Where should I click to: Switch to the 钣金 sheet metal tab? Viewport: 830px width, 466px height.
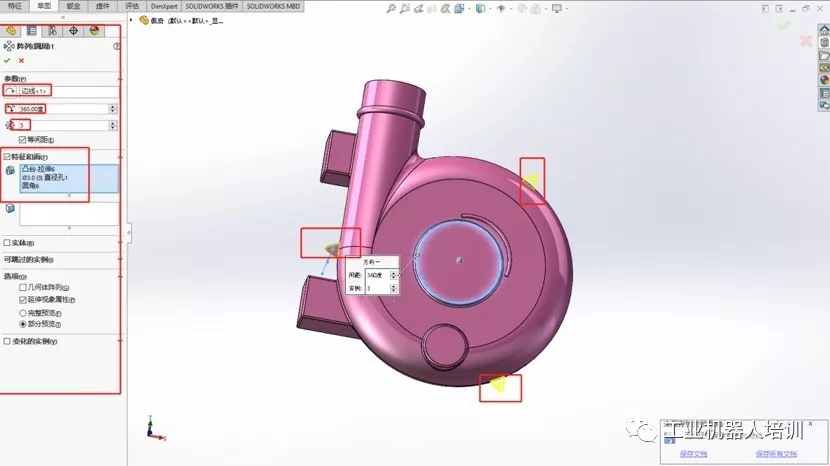click(x=74, y=6)
